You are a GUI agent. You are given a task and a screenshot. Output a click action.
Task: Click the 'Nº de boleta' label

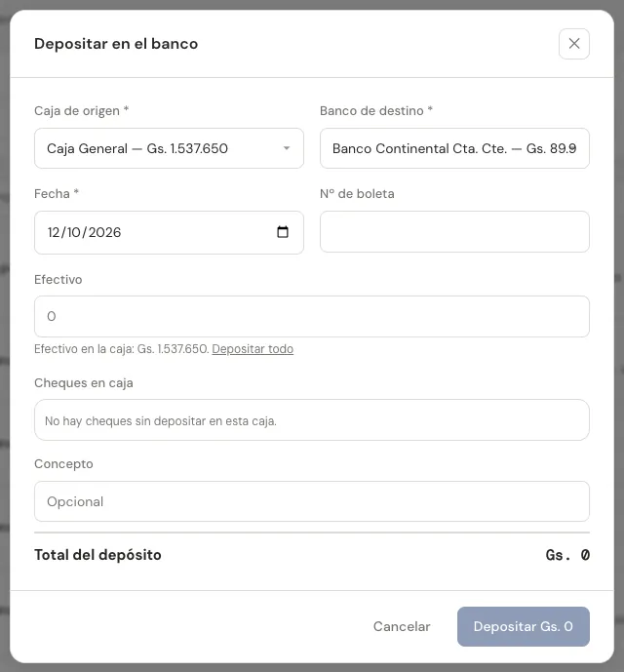click(x=357, y=193)
